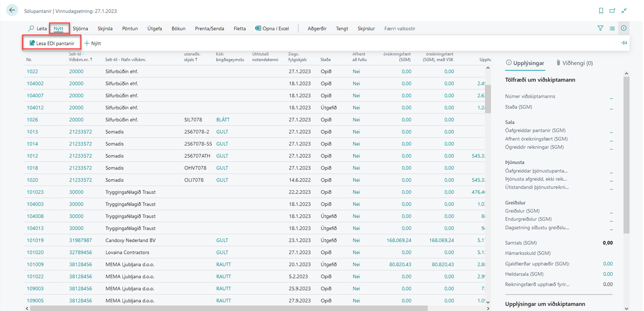Expand the Færri valkostir option
644x311 pixels.
(399, 28)
